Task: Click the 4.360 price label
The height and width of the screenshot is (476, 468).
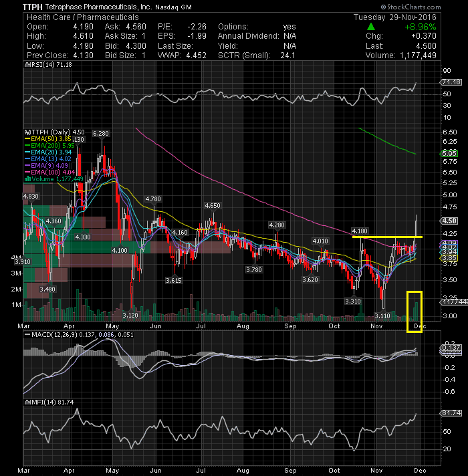Action: tap(53, 221)
